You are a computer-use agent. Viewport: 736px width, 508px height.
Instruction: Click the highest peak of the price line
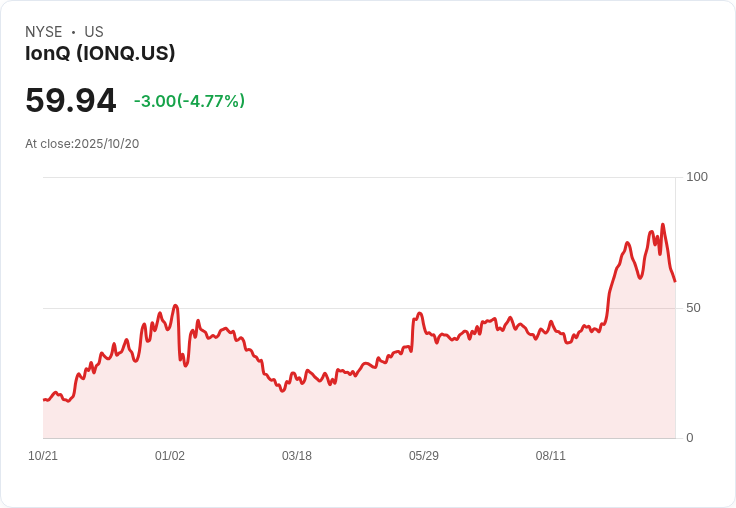coord(662,225)
